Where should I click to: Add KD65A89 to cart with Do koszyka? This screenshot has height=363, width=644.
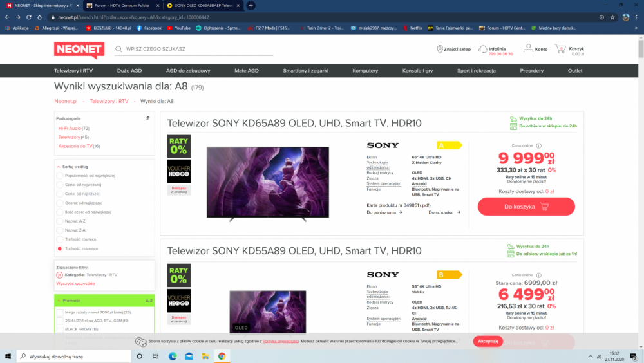tap(526, 207)
